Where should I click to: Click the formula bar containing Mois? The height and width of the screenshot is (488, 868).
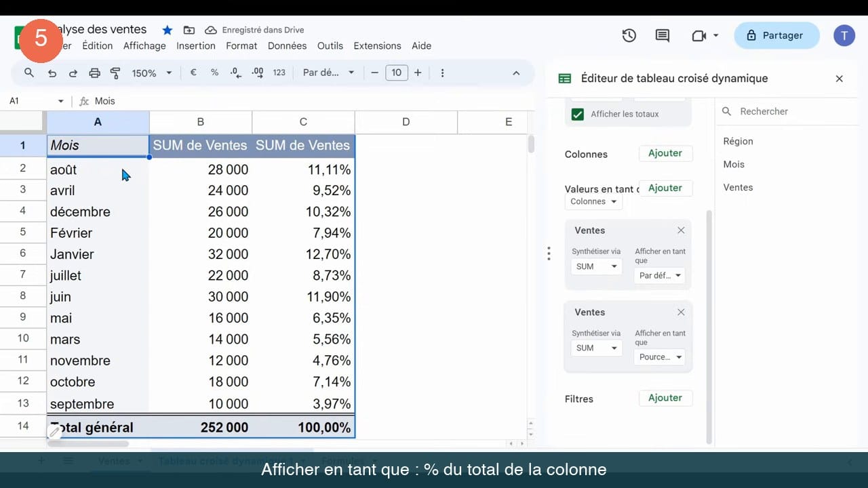(312, 101)
